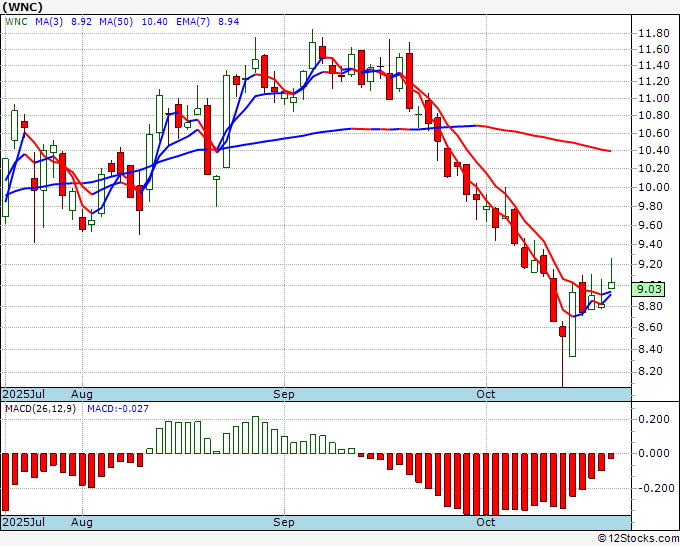Click the MACD(26,12,9) indicator label
The width and height of the screenshot is (680, 546).
40,409
